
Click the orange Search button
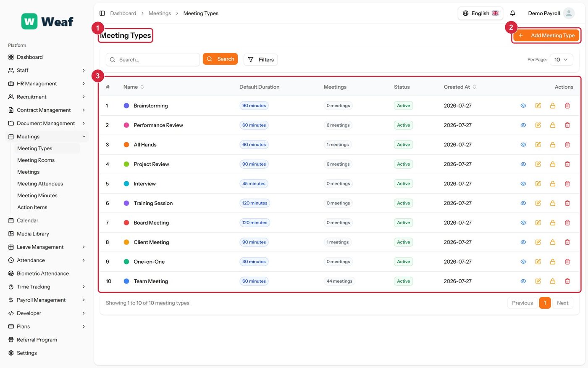(220, 59)
